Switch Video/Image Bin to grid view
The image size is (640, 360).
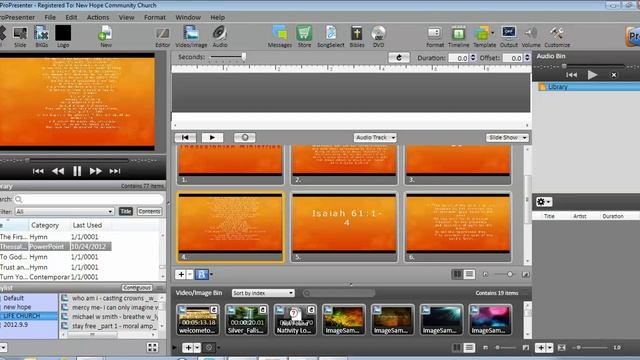457,348
